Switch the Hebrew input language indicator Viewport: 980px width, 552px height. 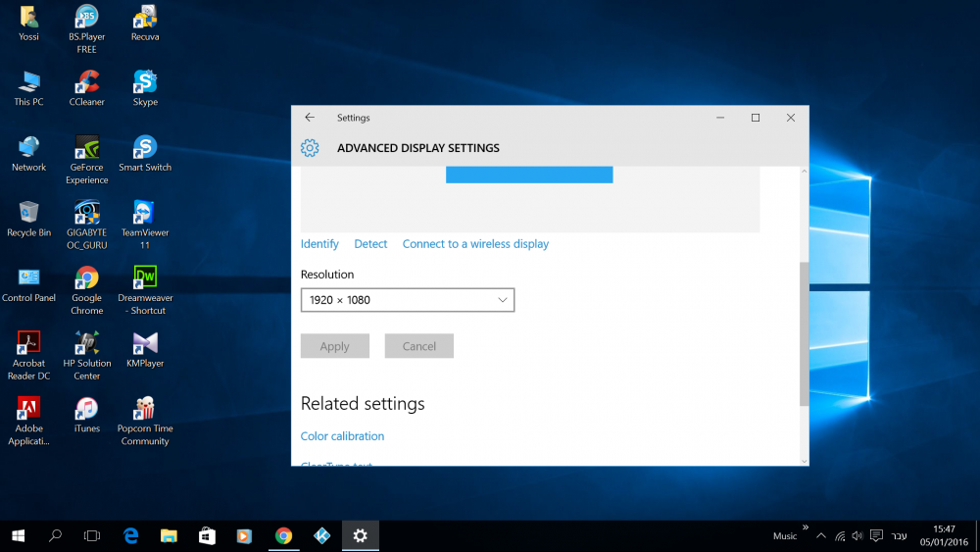tap(899, 535)
